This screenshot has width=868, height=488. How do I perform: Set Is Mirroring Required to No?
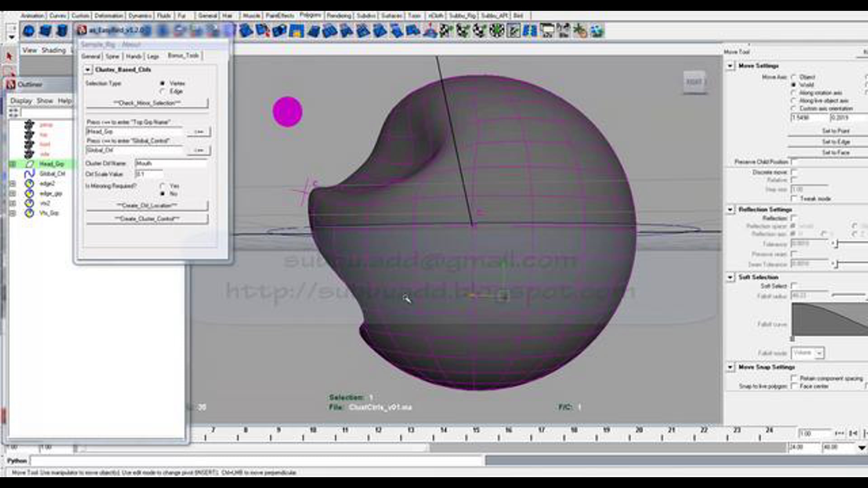[x=162, y=193]
